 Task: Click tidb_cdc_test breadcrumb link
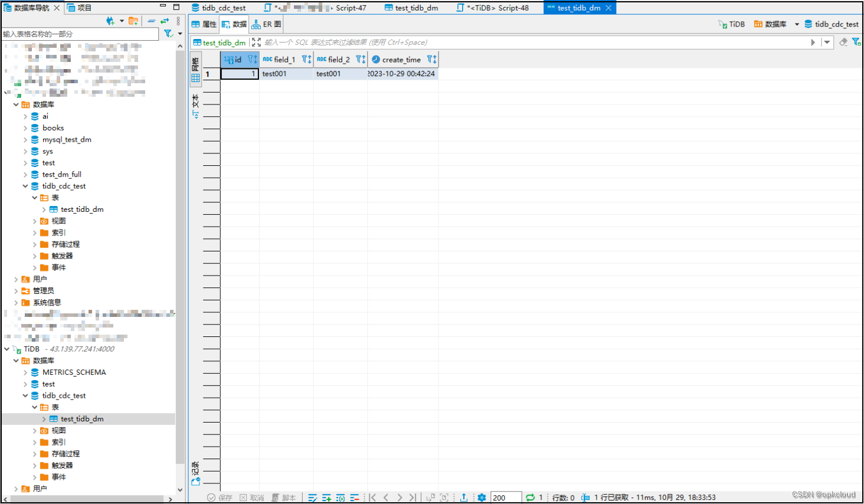832,24
